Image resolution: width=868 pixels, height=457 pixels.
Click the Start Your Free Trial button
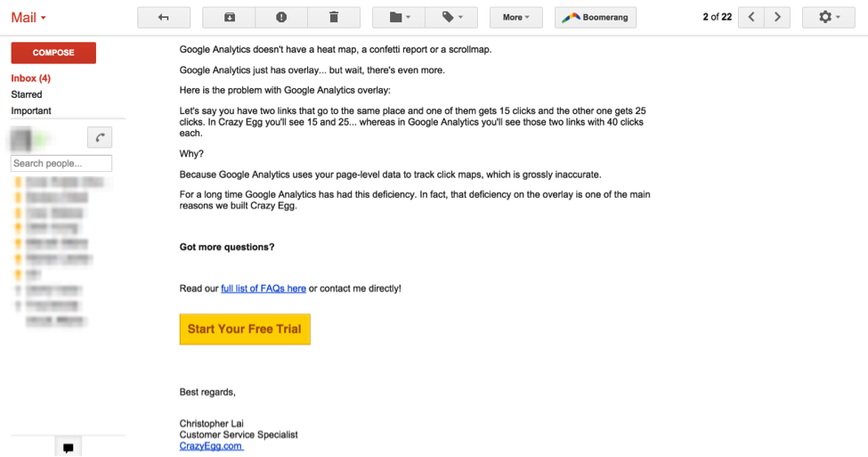pyautogui.click(x=245, y=329)
